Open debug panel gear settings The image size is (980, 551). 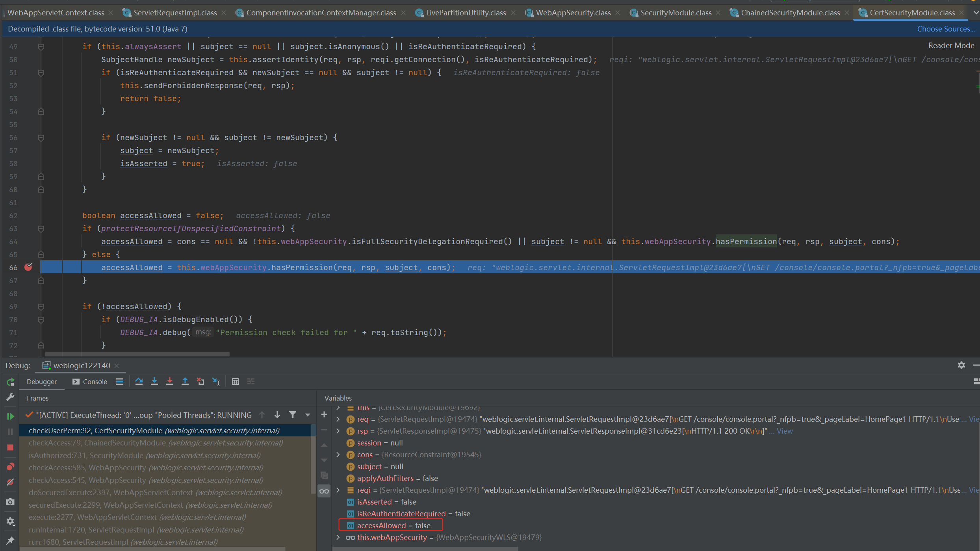click(x=961, y=365)
